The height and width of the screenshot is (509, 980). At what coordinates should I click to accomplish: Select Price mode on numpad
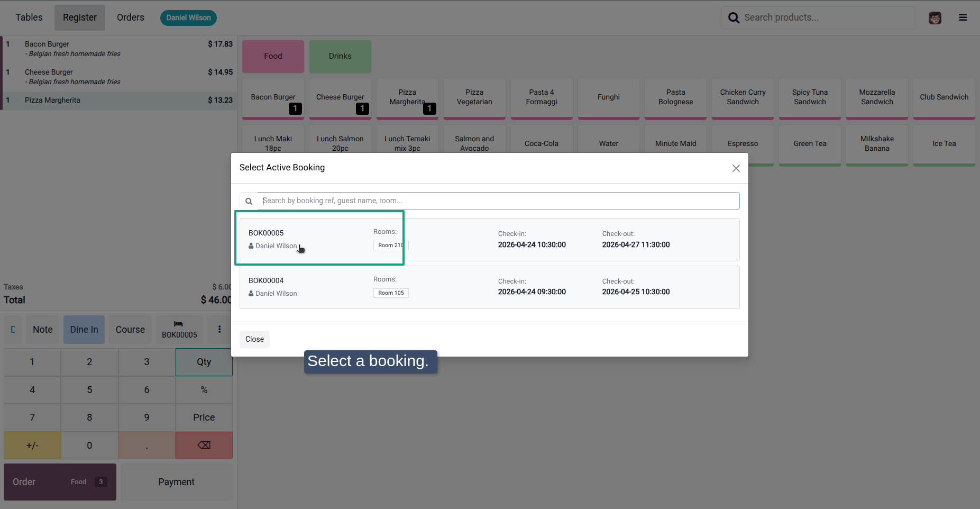tap(204, 417)
